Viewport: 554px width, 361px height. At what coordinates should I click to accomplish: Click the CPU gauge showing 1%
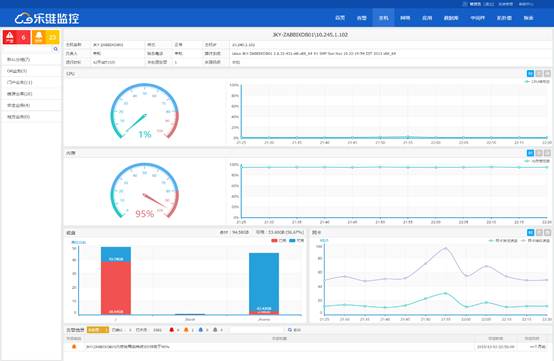click(x=145, y=111)
